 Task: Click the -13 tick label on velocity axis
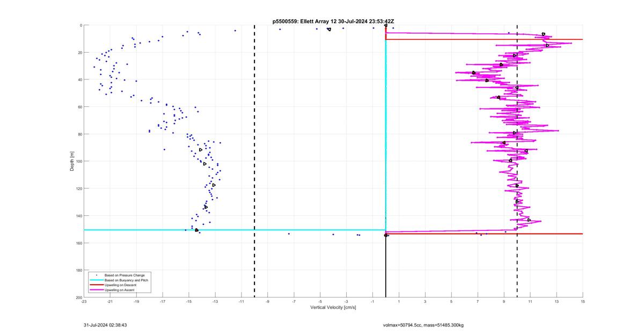pyautogui.click(x=215, y=301)
